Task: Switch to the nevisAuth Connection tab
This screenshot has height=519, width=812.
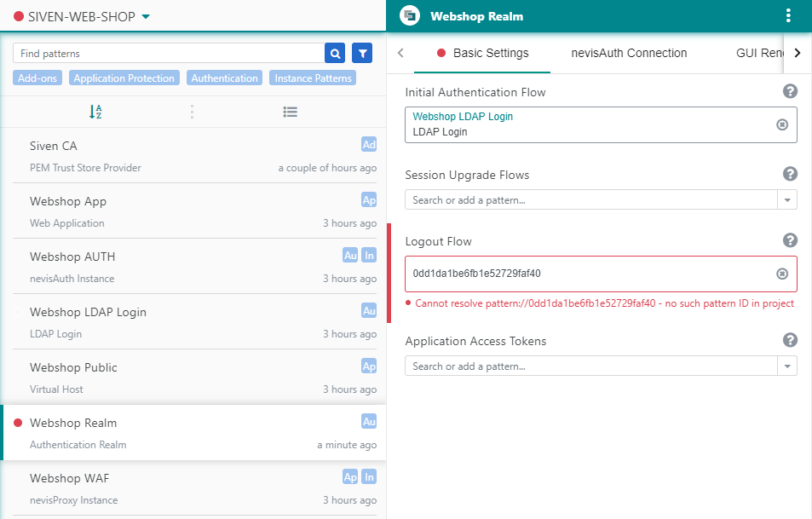Action: click(x=629, y=53)
